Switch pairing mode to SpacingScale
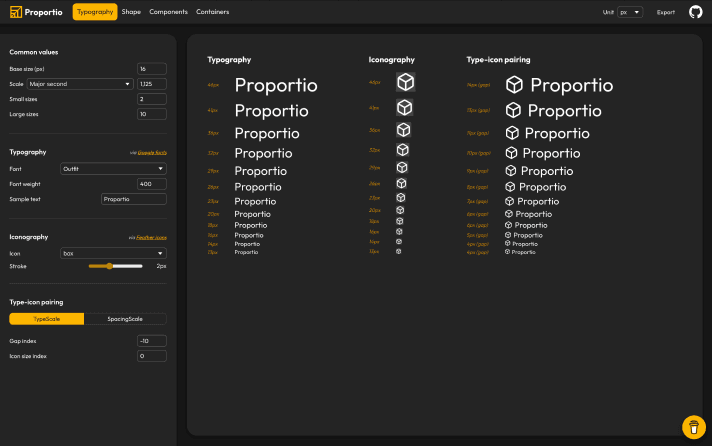Viewport: 712px width, 446px height. click(125, 319)
